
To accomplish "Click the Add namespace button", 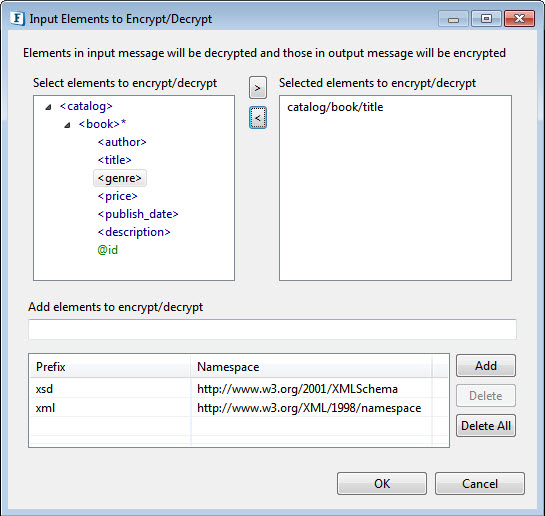I will click(486, 366).
